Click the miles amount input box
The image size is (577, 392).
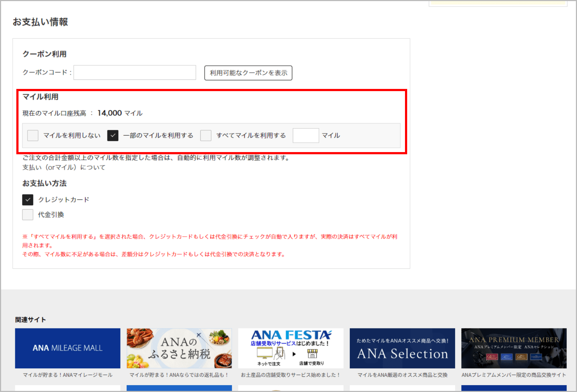306,135
